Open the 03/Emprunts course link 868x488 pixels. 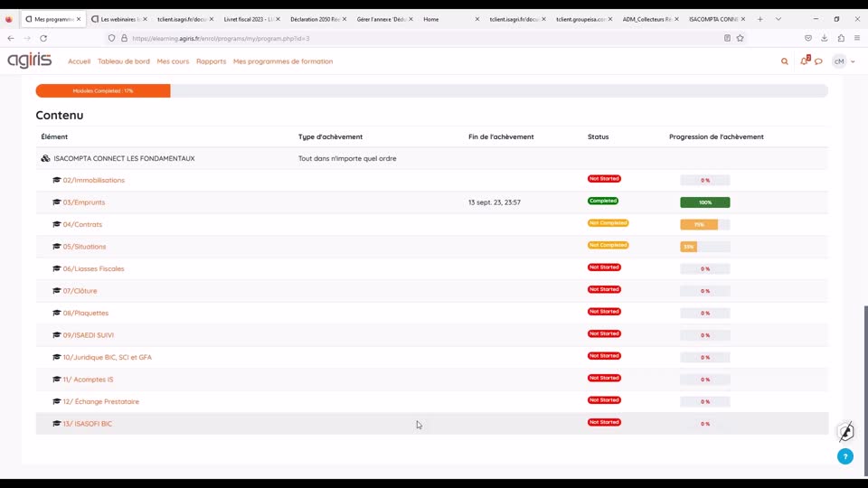click(x=83, y=202)
